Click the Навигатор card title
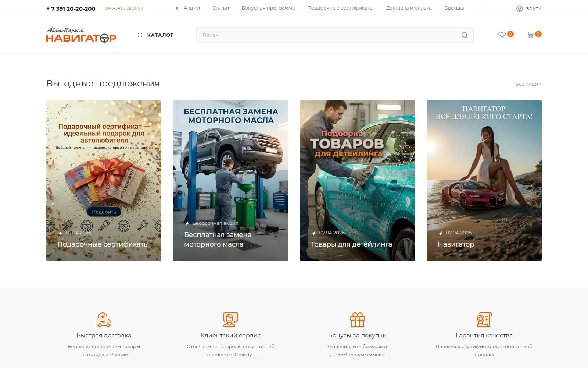 (x=456, y=244)
